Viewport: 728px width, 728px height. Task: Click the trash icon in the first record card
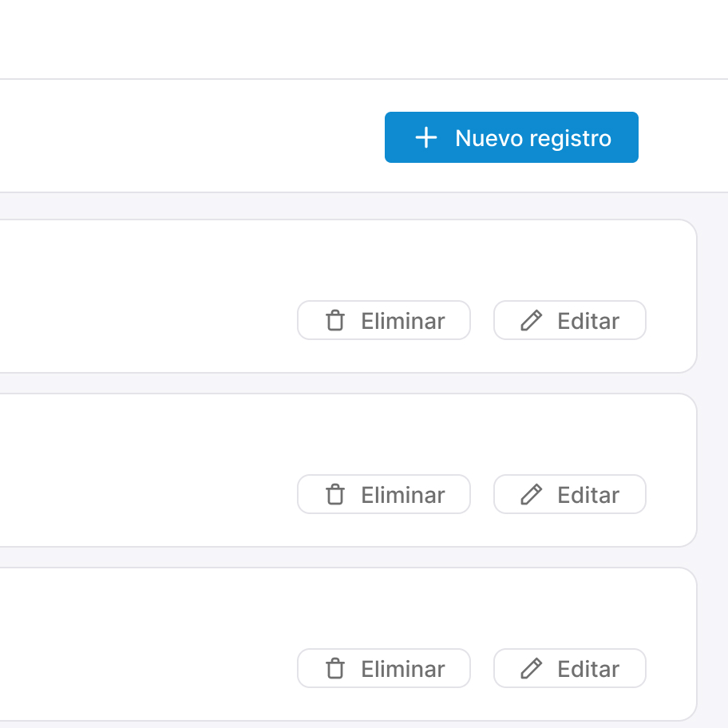pos(334,320)
